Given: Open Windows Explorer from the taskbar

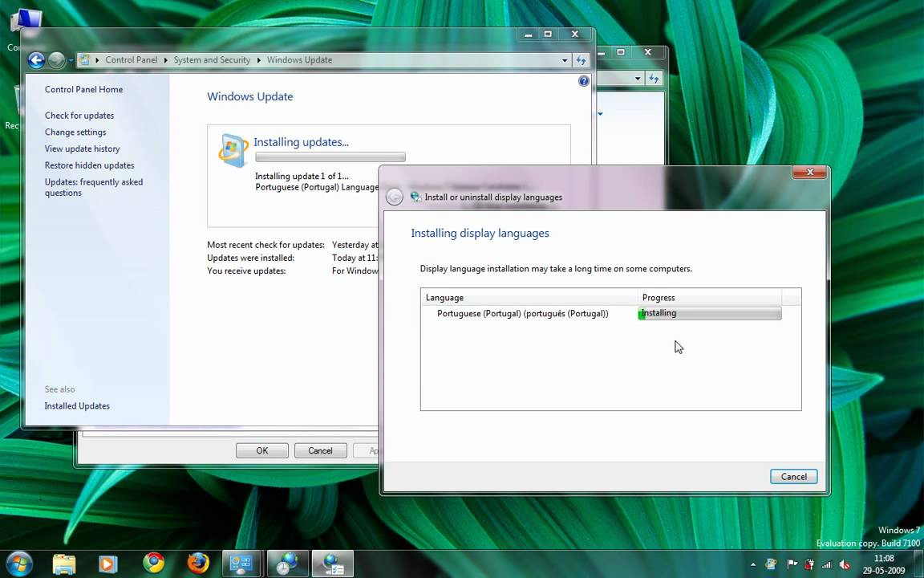Looking at the screenshot, I should point(63,564).
